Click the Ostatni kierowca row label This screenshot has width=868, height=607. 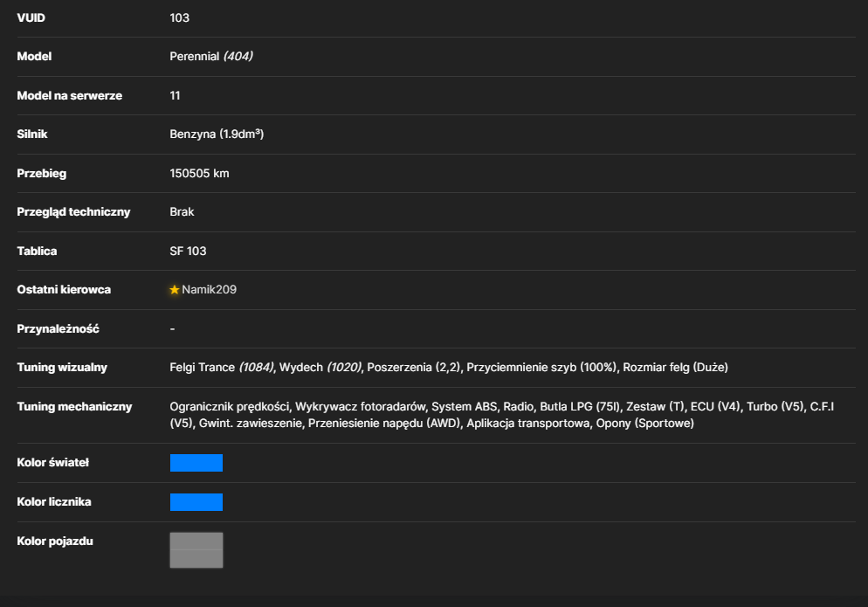click(x=64, y=290)
